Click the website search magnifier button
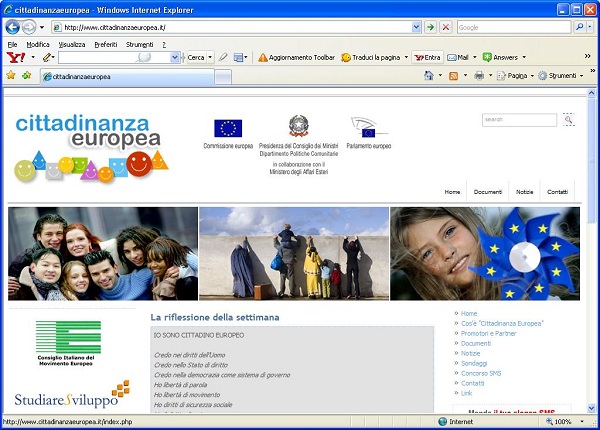Image resolution: width=600 pixels, height=430 pixels. (569, 120)
